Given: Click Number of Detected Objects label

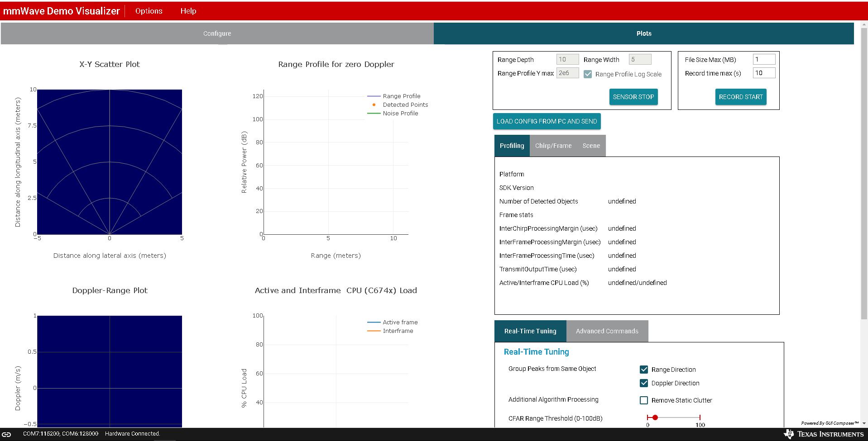Looking at the screenshot, I should pyautogui.click(x=539, y=201).
